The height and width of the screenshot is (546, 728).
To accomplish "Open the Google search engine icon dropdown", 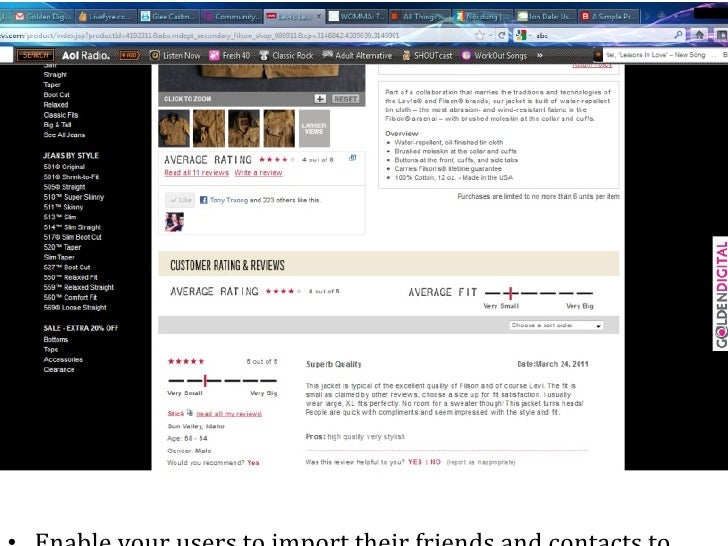I will (x=522, y=35).
